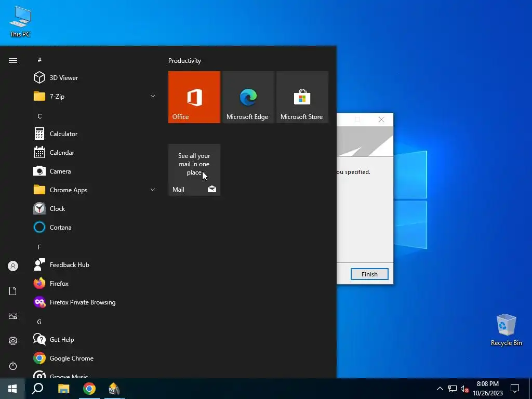This screenshot has width=532, height=399.
Task: Select the This PC desktop icon
Action: pyautogui.click(x=20, y=21)
